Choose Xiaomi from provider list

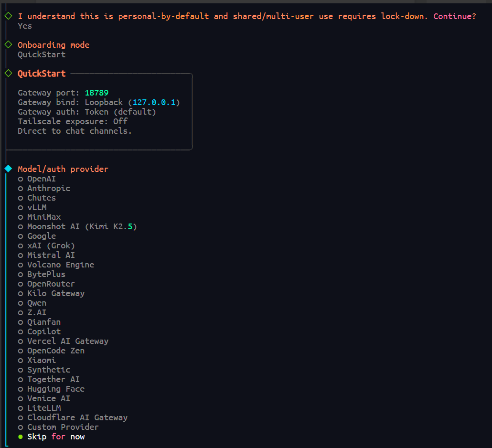37,360
